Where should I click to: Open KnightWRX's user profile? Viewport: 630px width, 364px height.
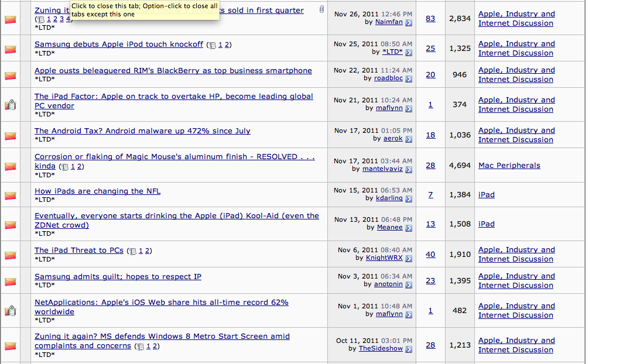pos(384,257)
